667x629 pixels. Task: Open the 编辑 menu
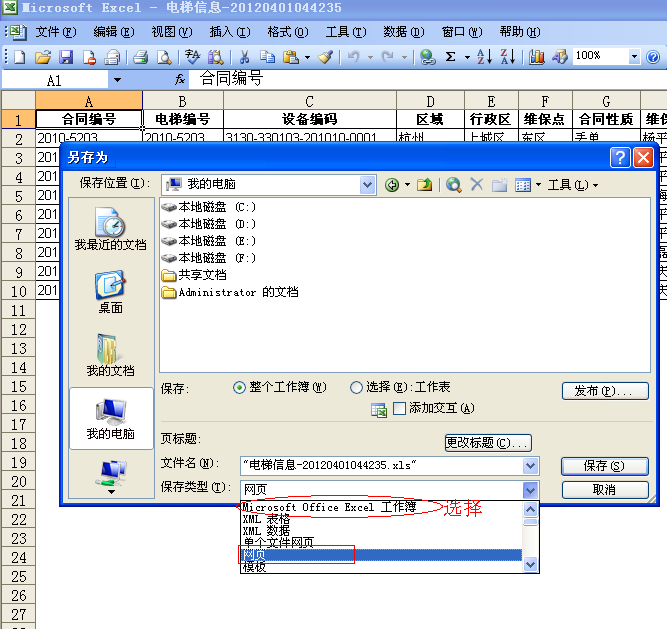[x=114, y=32]
